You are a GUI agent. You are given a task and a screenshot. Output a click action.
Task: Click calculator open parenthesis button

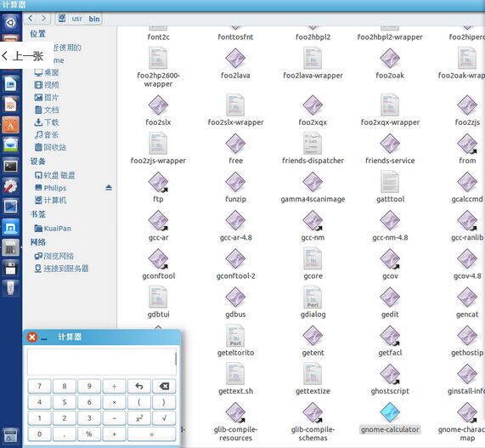139,402
